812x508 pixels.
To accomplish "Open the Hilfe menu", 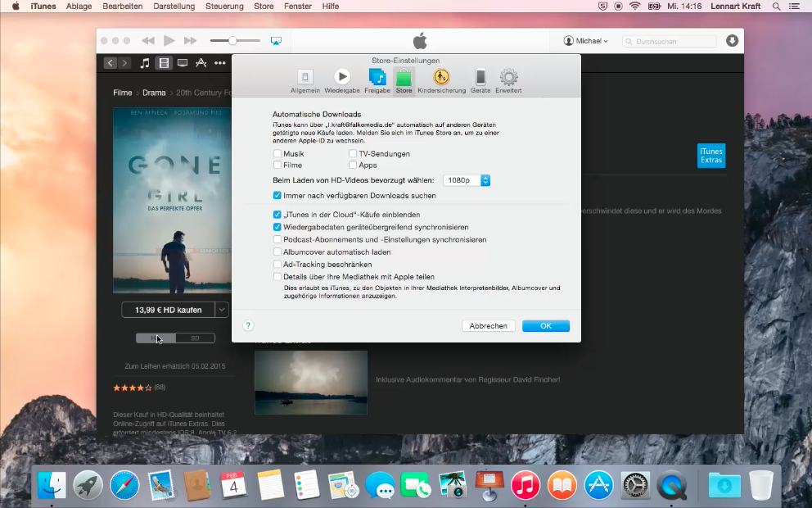I will coord(331,7).
